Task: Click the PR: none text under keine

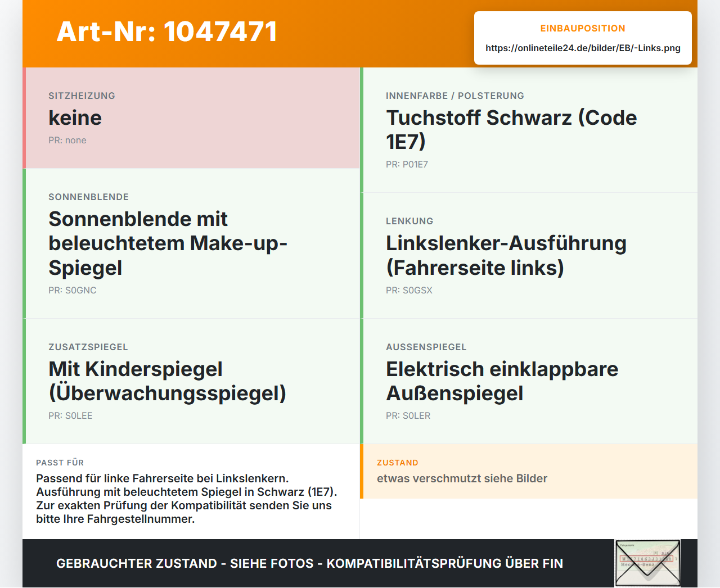Action: [67, 140]
